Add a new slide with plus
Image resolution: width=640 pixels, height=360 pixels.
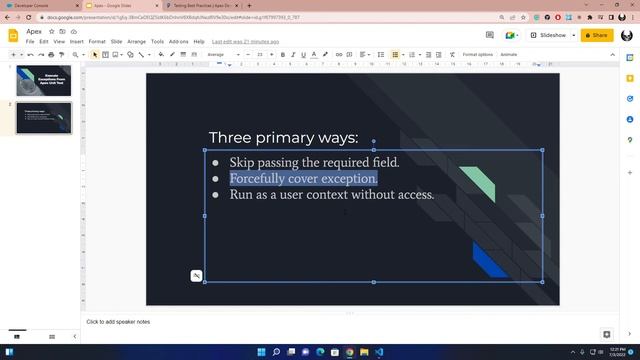tap(13, 54)
